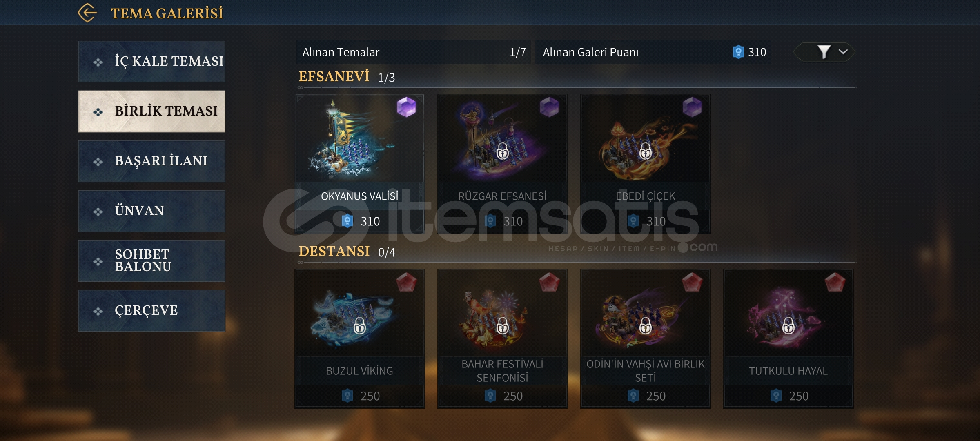Go to Sohbet Balonu category
Image resolution: width=980 pixels, height=441 pixels.
click(x=152, y=261)
